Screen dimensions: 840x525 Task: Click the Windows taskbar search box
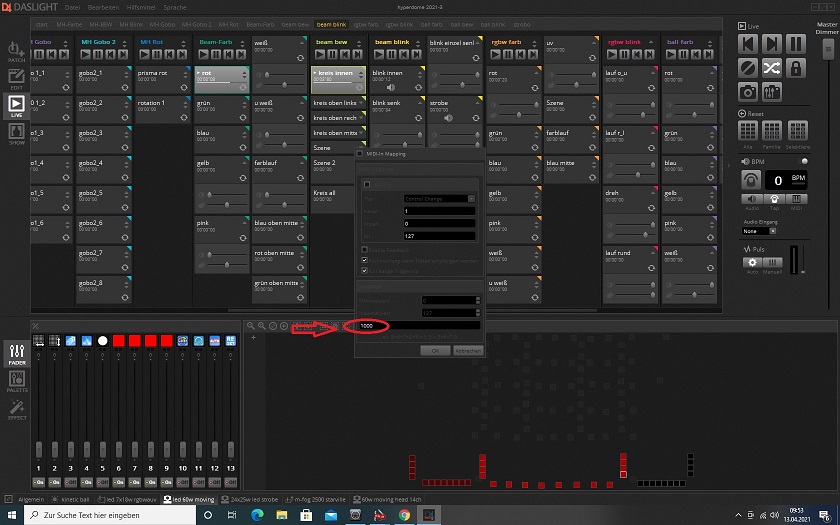click(110, 515)
